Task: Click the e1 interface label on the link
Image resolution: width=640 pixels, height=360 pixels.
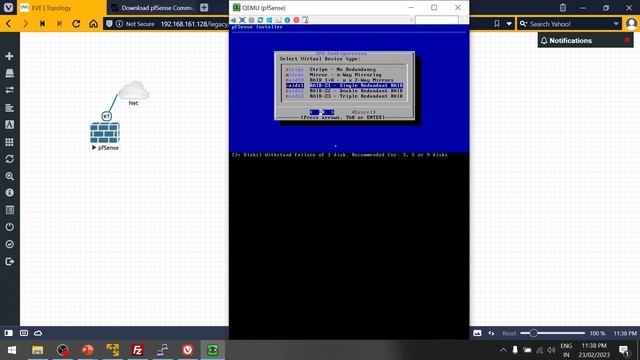Action: coord(107,116)
